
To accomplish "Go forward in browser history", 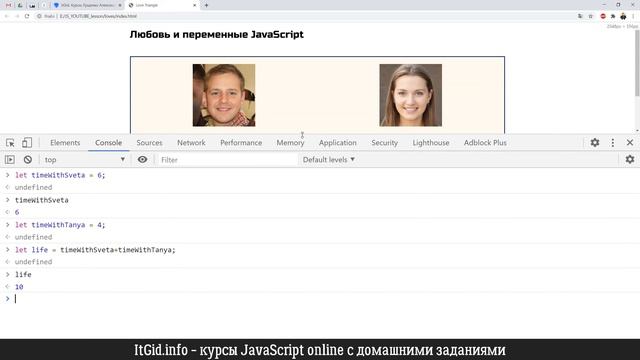I will tap(17, 16).
